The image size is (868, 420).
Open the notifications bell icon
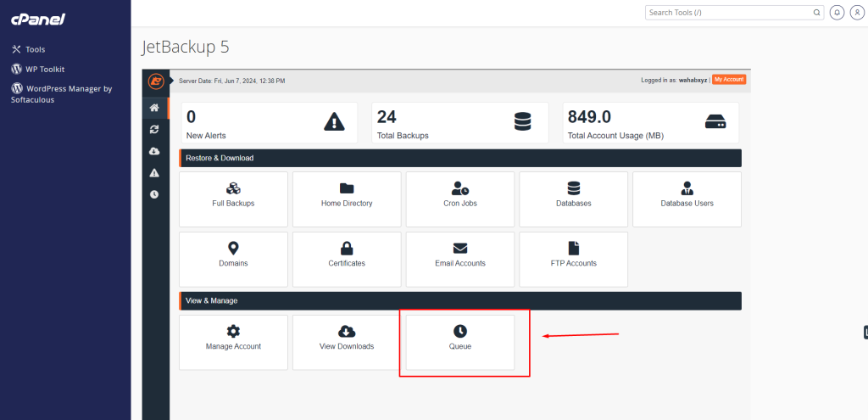coord(837,13)
